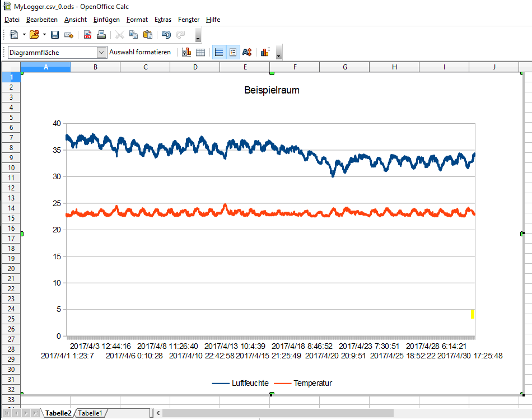Click the Send document as e-mail icon
The width and height of the screenshot is (532, 420).
click(69, 35)
